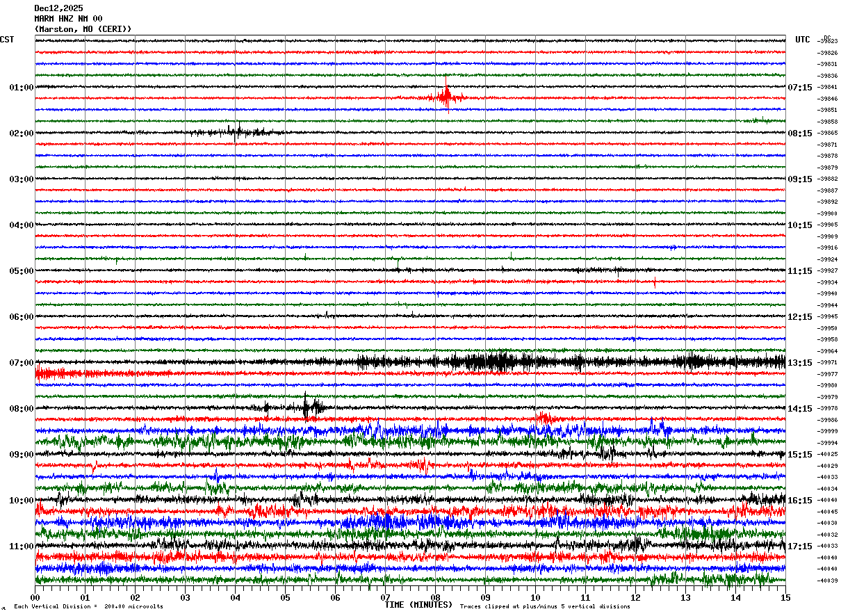The height and width of the screenshot is (616, 841).
Task: Select the 01:00 CST time label
Action: point(21,88)
